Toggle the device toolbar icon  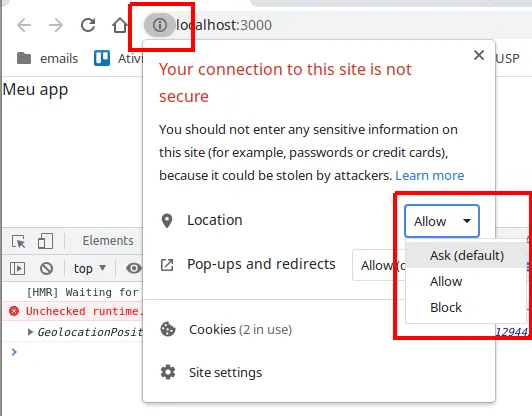tap(45, 241)
